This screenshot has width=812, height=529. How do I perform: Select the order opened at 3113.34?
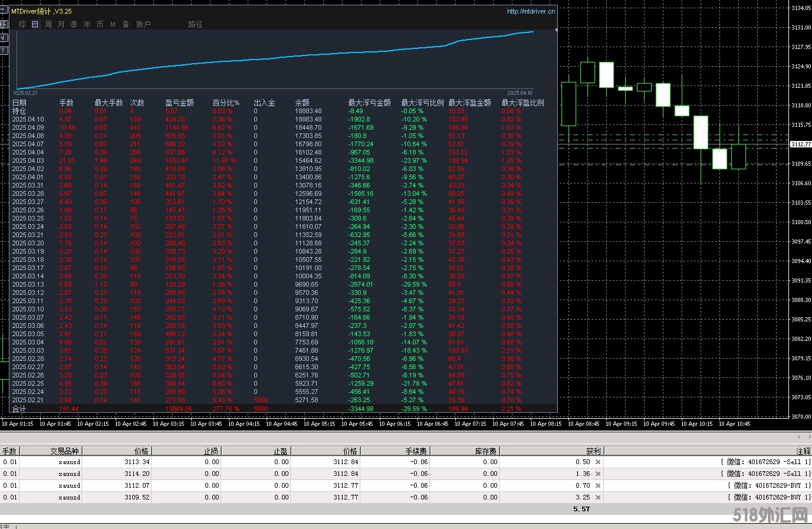click(x=406, y=462)
